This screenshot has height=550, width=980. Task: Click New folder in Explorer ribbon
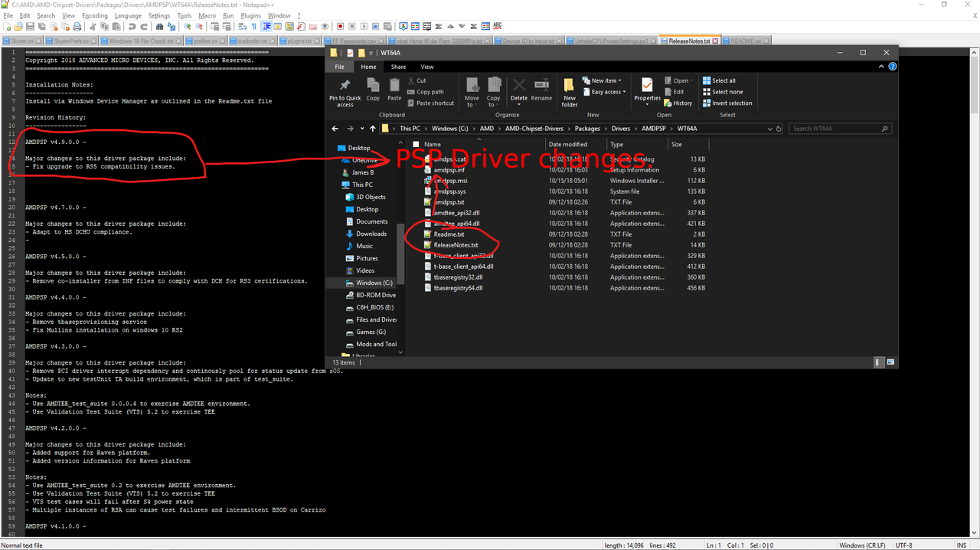coord(570,92)
